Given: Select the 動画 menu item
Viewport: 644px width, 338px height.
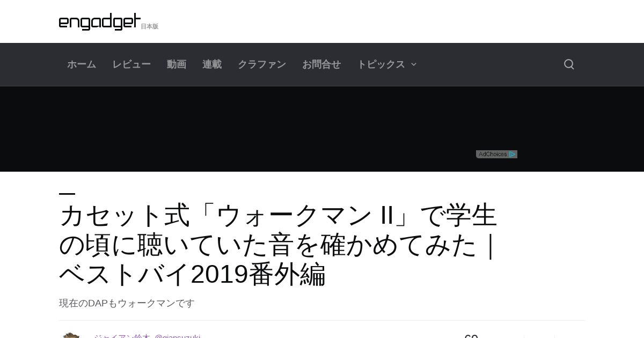Looking at the screenshot, I should 177,64.
